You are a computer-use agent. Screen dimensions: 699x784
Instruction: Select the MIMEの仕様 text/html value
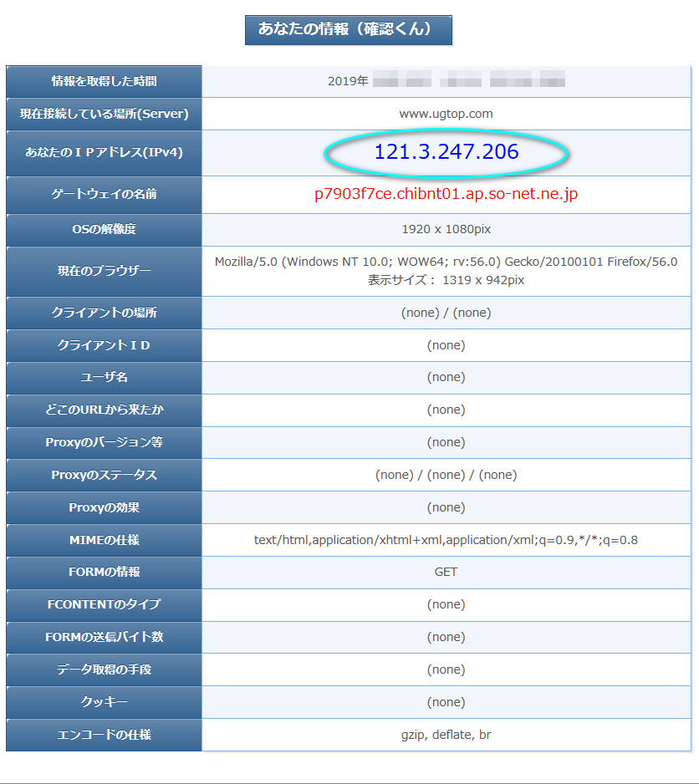coord(446,540)
